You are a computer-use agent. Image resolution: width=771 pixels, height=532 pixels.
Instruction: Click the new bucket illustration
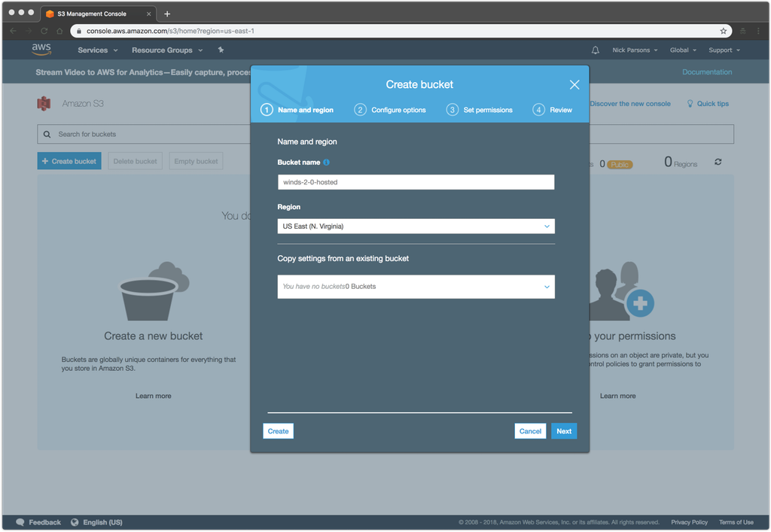[x=154, y=291]
